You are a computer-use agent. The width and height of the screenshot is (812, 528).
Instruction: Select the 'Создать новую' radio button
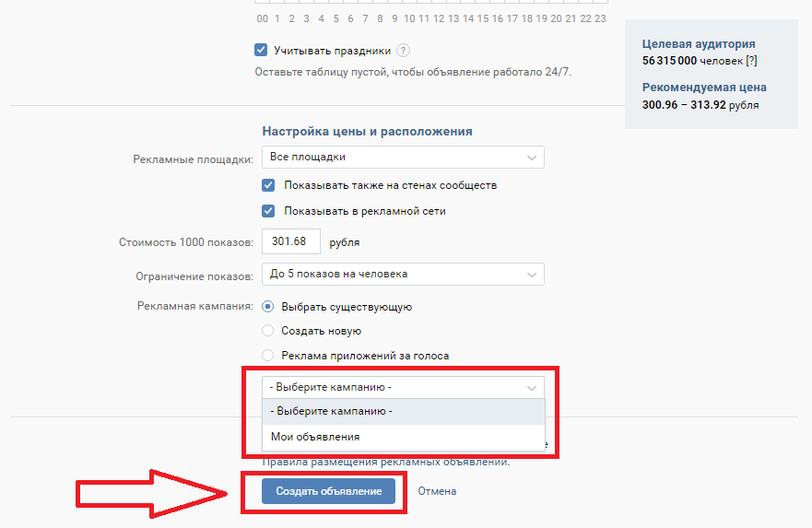point(268,331)
